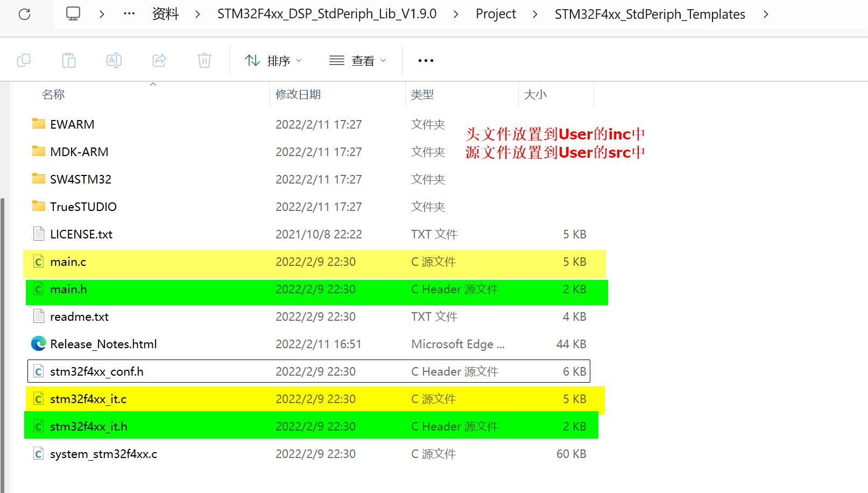Select the system_stm32f4xx.c file name
The height and width of the screenshot is (493, 868).
coord(103,454)
